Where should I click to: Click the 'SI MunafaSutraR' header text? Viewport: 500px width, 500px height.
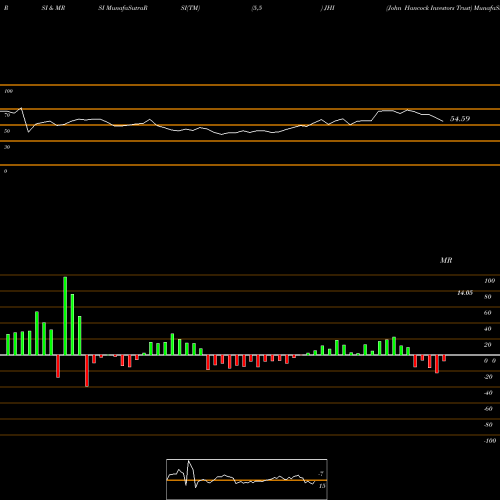point(123,8)
